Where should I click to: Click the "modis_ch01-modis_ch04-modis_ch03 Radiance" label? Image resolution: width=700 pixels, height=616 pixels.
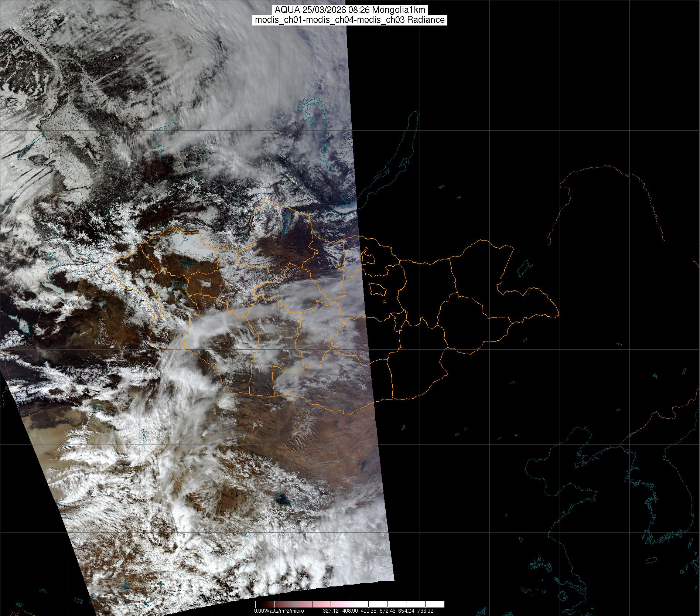coord(350,20)
